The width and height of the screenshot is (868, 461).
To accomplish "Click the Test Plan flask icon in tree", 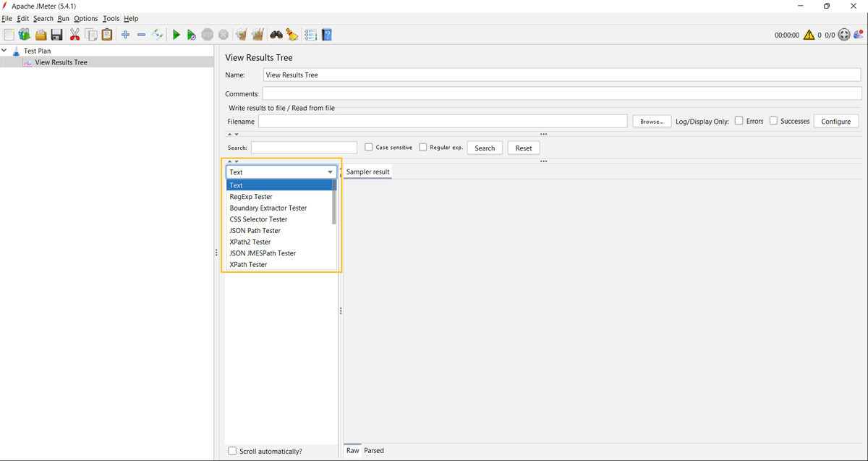I will click(16, 51).
